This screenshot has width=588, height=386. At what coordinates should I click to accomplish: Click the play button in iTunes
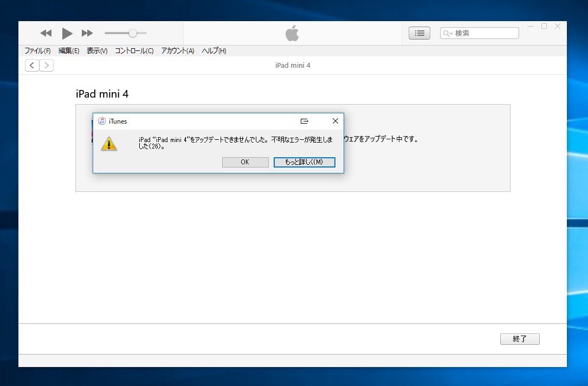tap(67, 34)
